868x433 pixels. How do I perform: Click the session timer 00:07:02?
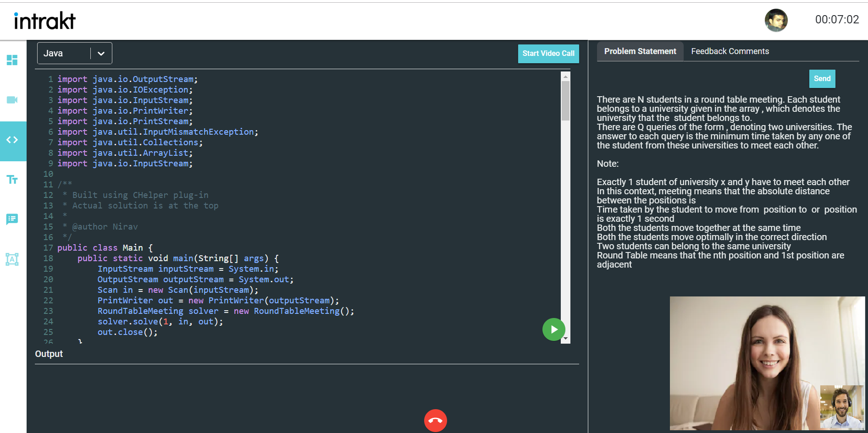837,20
